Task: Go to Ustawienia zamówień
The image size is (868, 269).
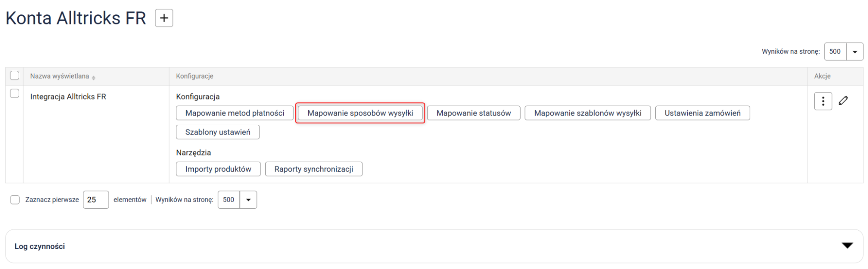Action: (702, 113)
